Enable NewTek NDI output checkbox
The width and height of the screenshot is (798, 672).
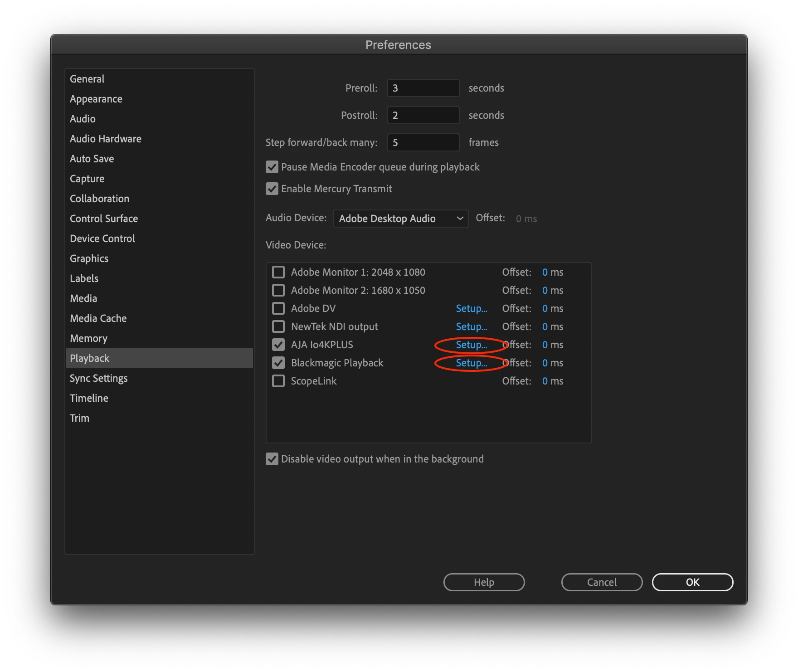278,326
